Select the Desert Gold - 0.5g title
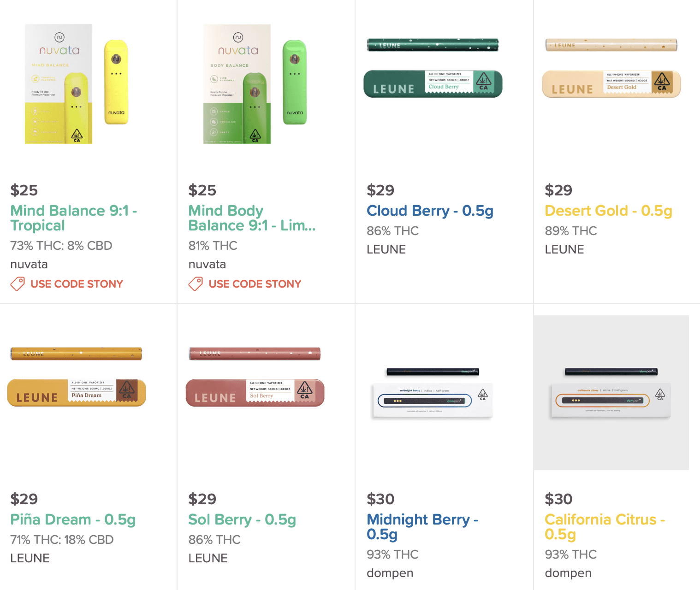Viewport: 700px width, 590px height. (x=609, y=211)
